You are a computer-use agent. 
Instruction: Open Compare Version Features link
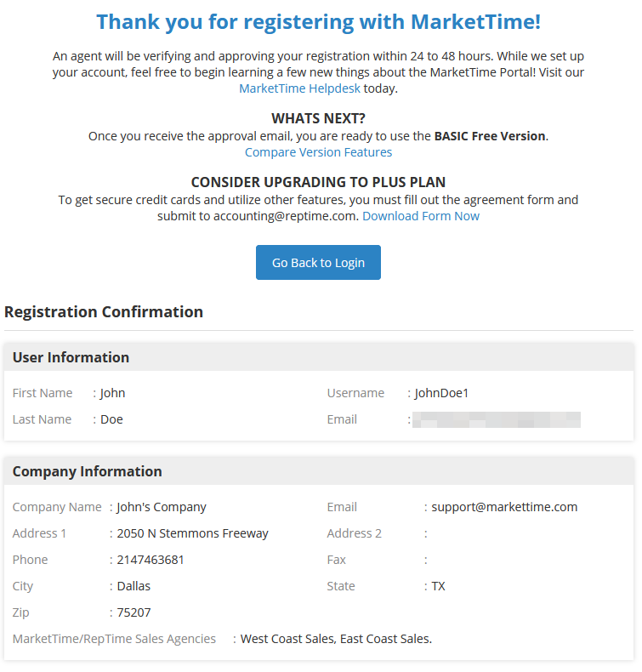(x=318, y=152)
